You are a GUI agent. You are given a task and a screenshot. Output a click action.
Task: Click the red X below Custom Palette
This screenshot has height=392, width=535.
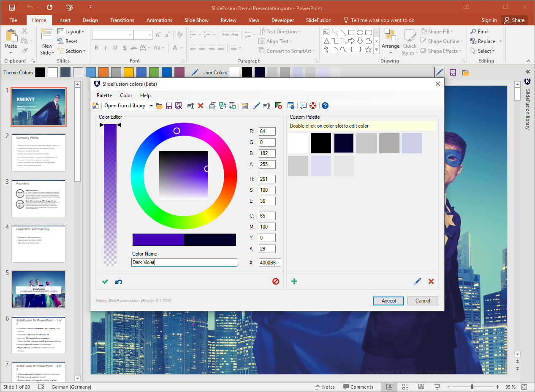431,281
